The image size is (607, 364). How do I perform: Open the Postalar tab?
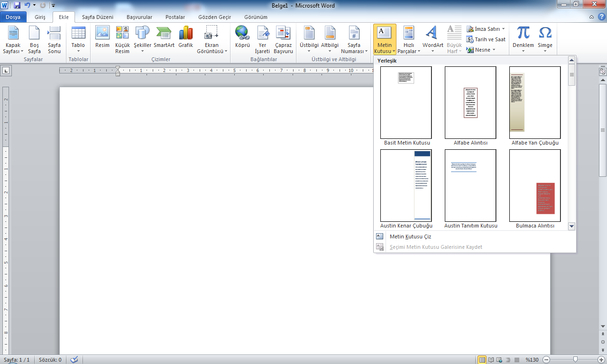[175, 17]
